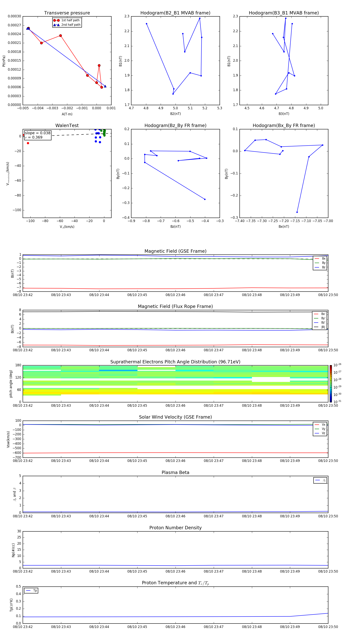Image resolution: width=351 pixels, height=644 pixels.
Task: Click the 'slope = 0.038' annotation box
Action: click(38, 135)
